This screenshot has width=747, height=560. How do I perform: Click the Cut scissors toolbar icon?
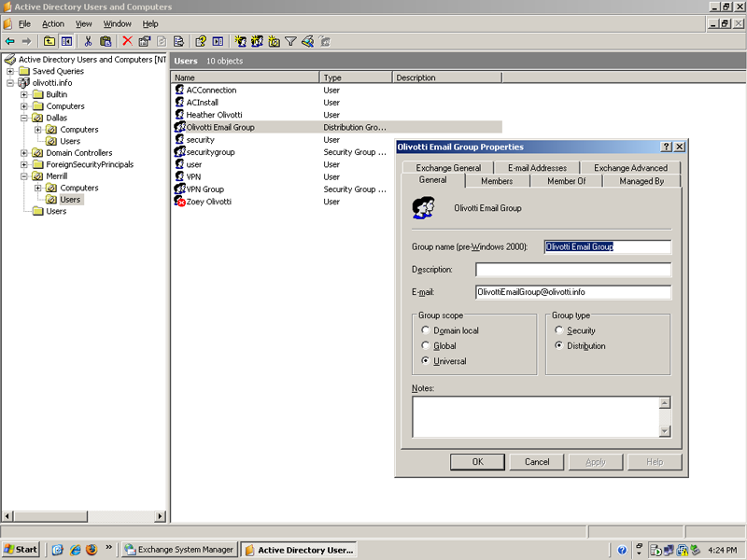(x=88, y=41)
